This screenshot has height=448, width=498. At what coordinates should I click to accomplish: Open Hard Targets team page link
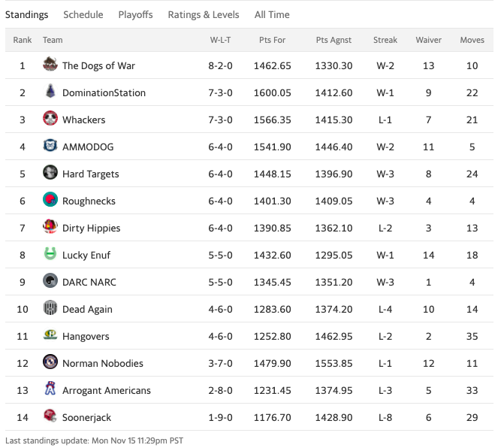click(91, 174)
